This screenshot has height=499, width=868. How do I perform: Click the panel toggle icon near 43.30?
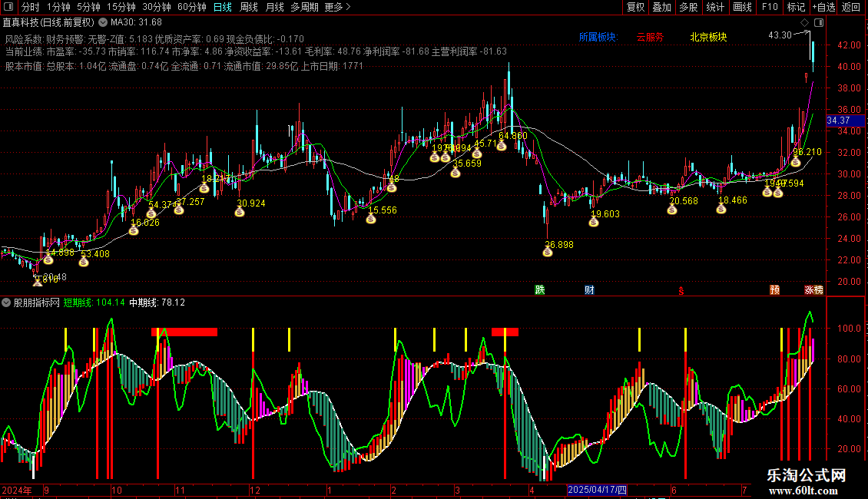pyautogui.click(x=819, y=23)
